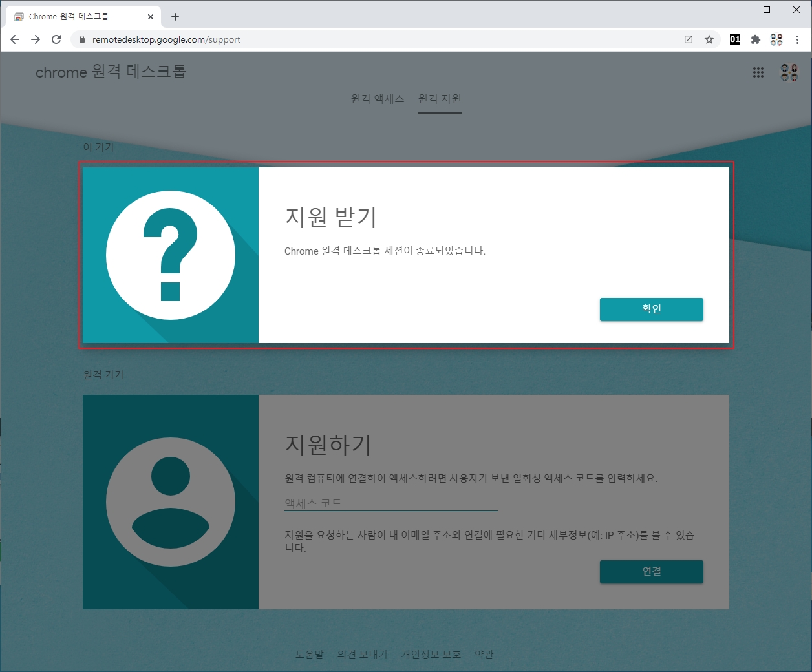812x672 pixels.
Task: Open the 도움말 footer link
Action: [310, 655]
